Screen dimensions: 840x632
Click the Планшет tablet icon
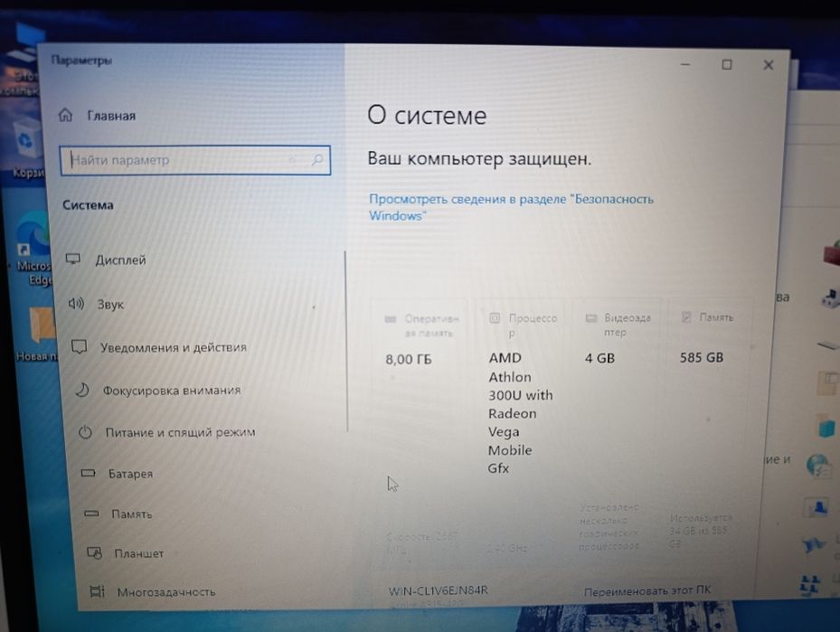click(94, 552)
